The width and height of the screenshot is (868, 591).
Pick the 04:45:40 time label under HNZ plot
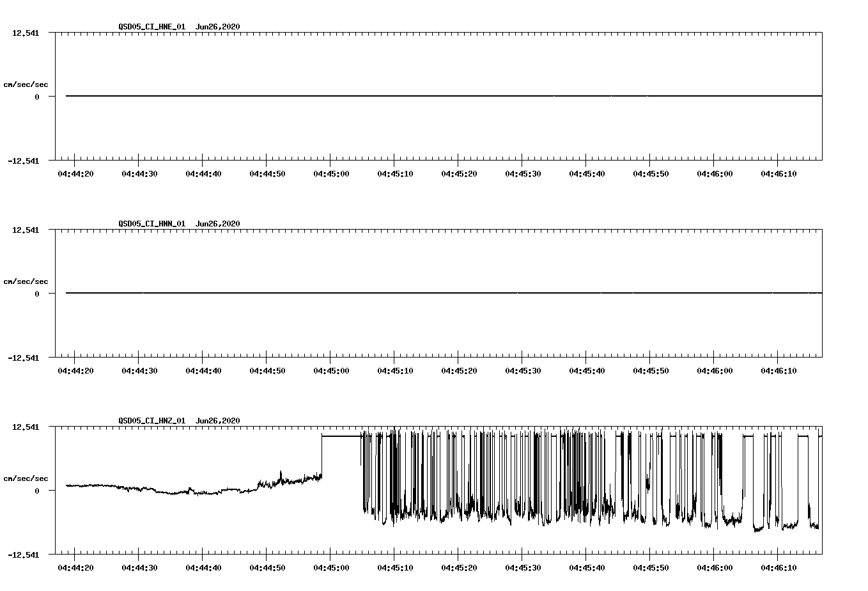pos(587,568)
